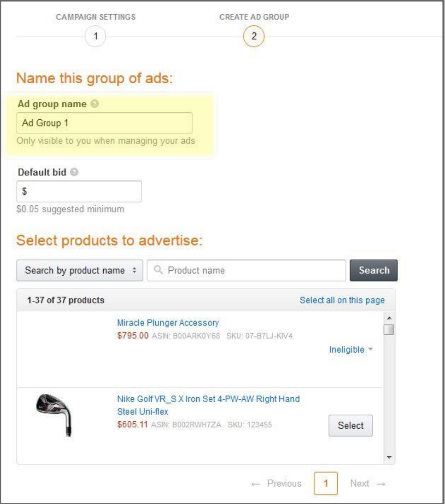Click the Previous arrow icon

pyautogui.click(x=256, y=484)
